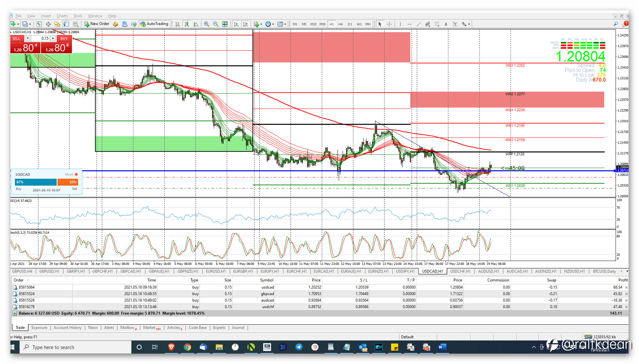Image resolution: width=639 pixels, height=364 pixels.
Task: Open MetaEditor from the toolbar
Action: coord(116,24)
